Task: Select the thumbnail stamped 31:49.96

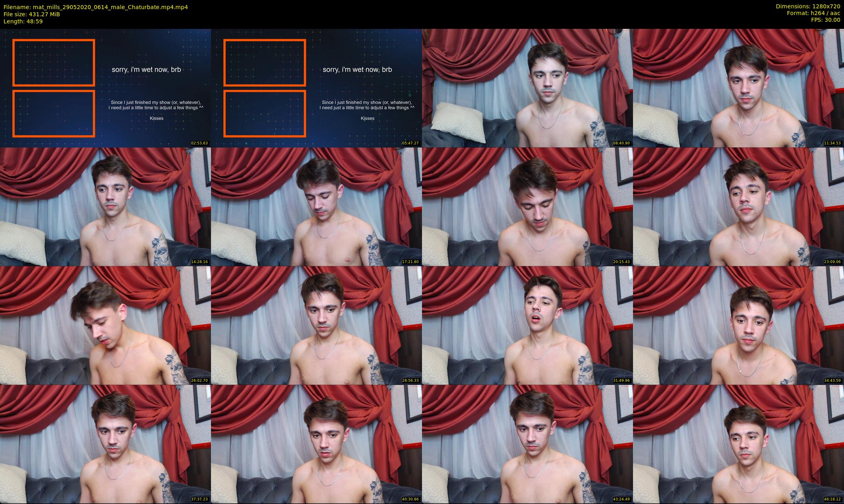Action: pos(527,325)
